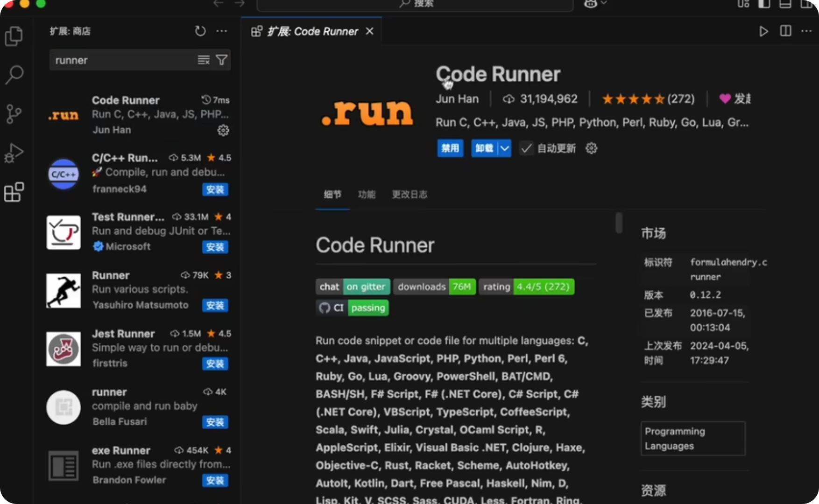Open the Copilot icon in title bar
The image size is (819, 504).
click(x=591, y=4)
